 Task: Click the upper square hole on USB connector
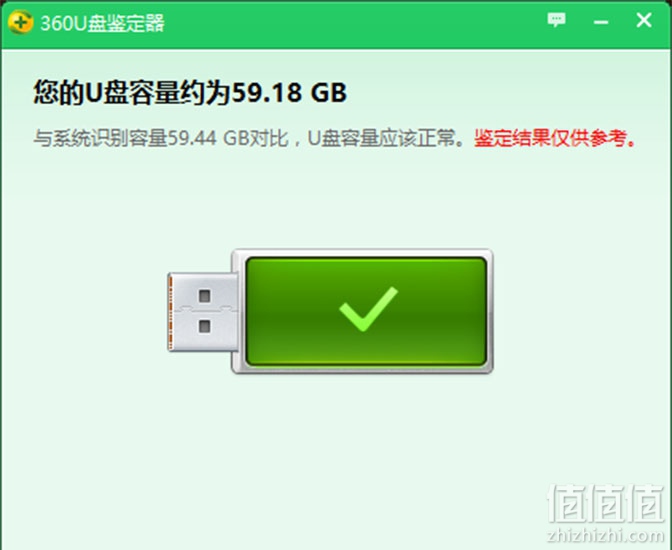[204, 295]
